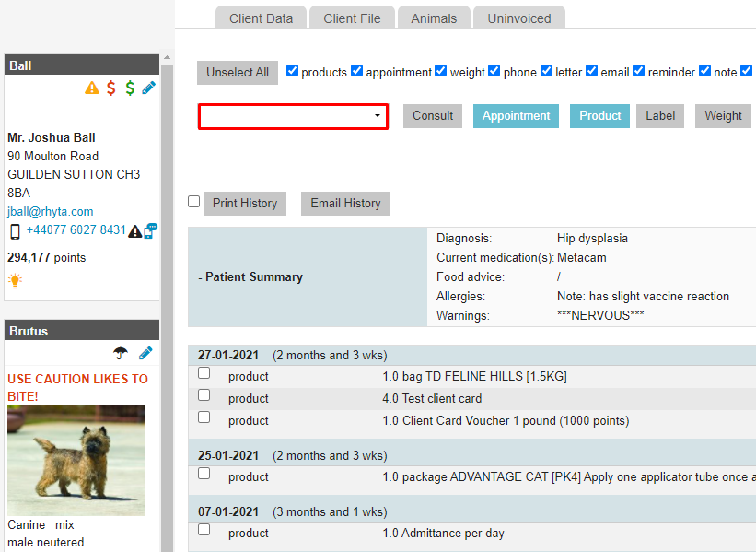Switch to the Animals tab
The height and width of the screenshot is (552, 756).
(x=433, y=17)
